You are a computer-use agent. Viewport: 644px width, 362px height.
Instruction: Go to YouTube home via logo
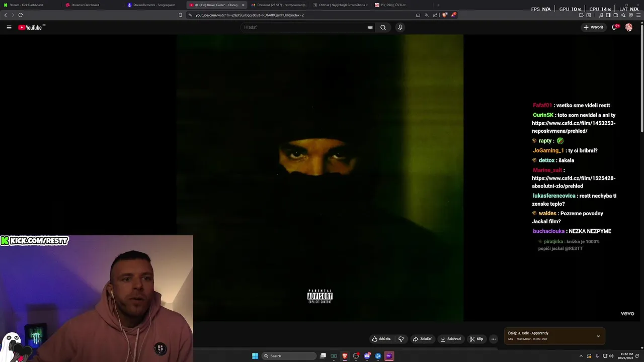(x=31, y=27)
